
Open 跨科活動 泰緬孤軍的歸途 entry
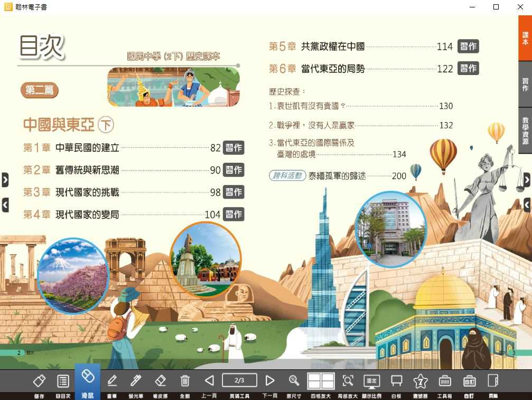337,175
